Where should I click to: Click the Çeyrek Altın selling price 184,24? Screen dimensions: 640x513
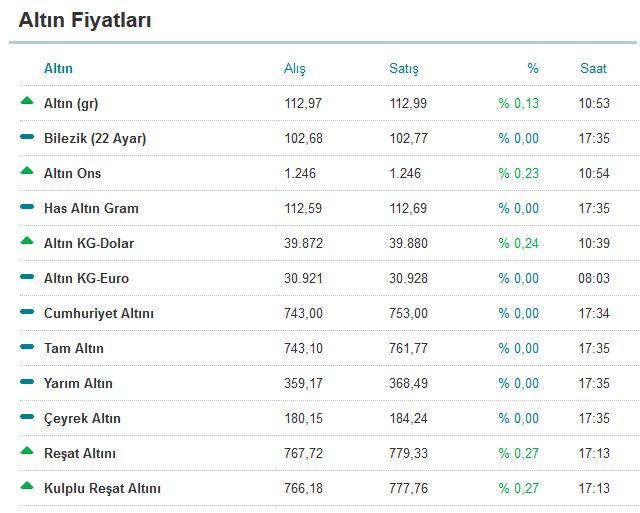click(409, 418)
